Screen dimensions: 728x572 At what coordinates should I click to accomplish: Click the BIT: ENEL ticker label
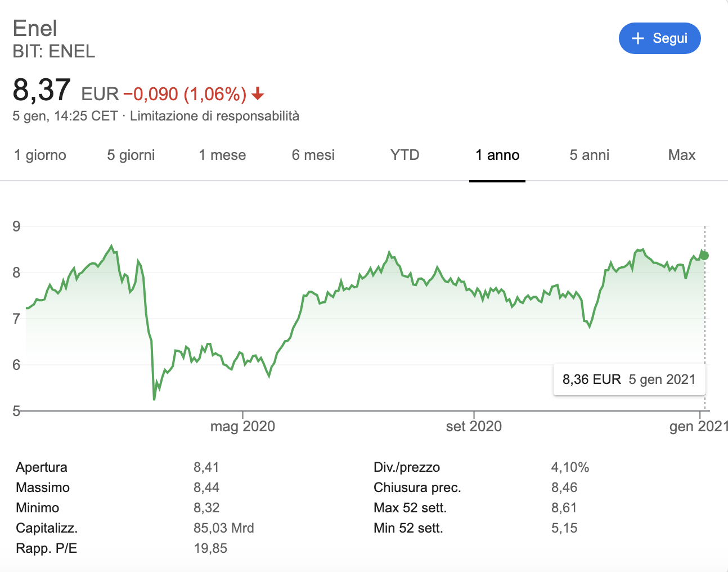(54, 51)
